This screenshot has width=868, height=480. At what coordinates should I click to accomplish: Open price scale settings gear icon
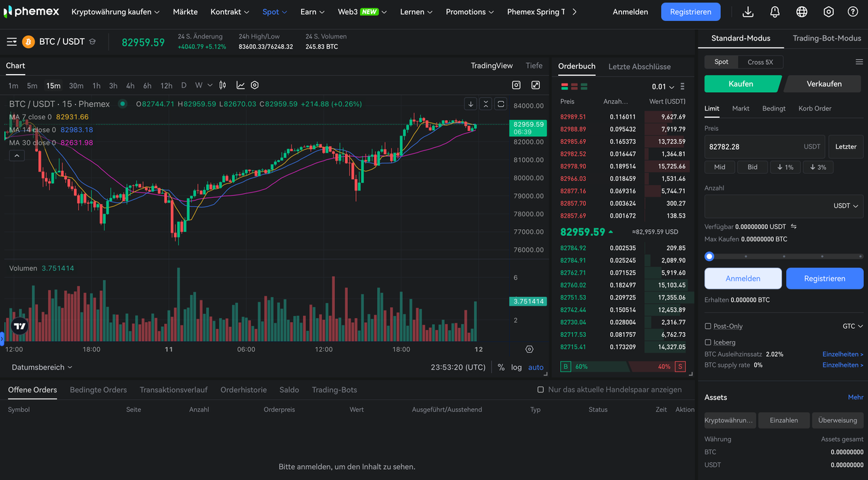tap(530, 349)
